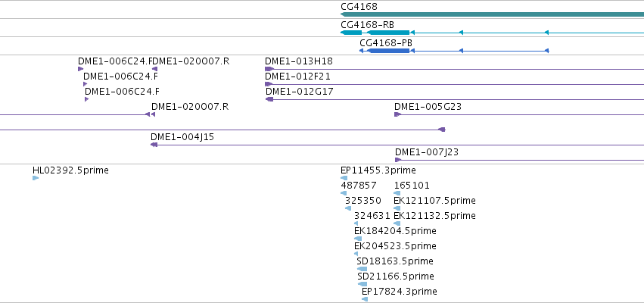Screen dimensions: 644x303
Task: Click the CG4168-RB thick exon block glyph
Action: point(388,33)
